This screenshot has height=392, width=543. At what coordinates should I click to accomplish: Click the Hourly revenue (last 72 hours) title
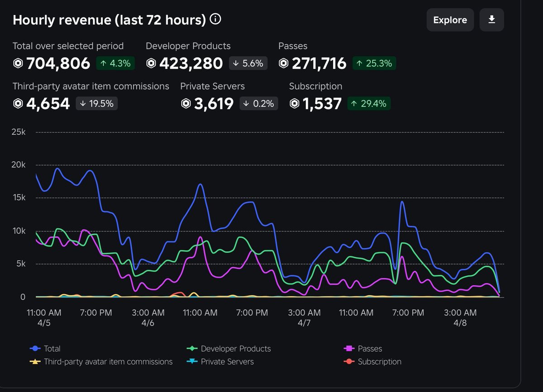point(109,20)
